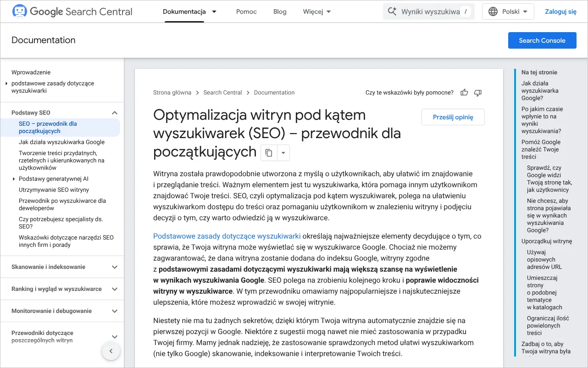Open the Polski language selector
This screenshot has width=588, height=368.
(x=508, y=11)
